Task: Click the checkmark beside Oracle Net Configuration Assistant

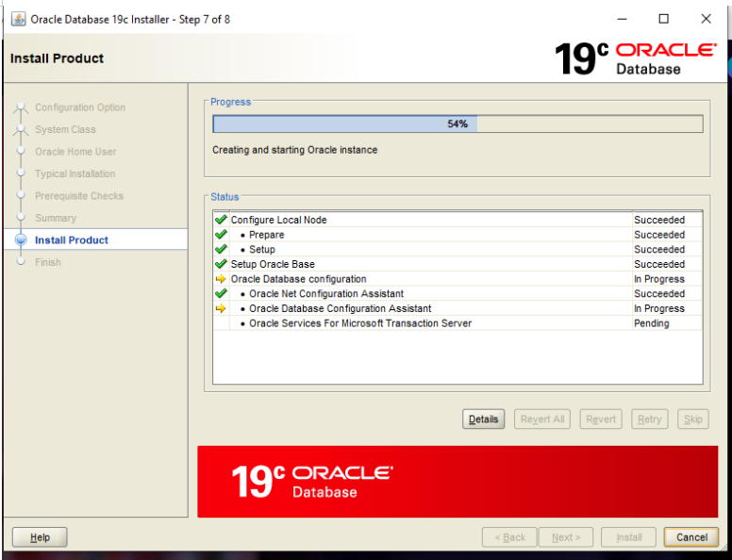Action: coord(221,294)
